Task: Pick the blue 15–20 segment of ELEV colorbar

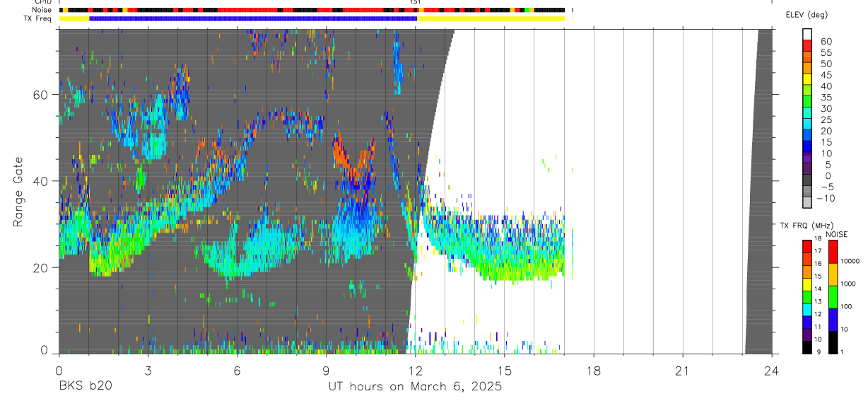Action: tap(807, 134)
